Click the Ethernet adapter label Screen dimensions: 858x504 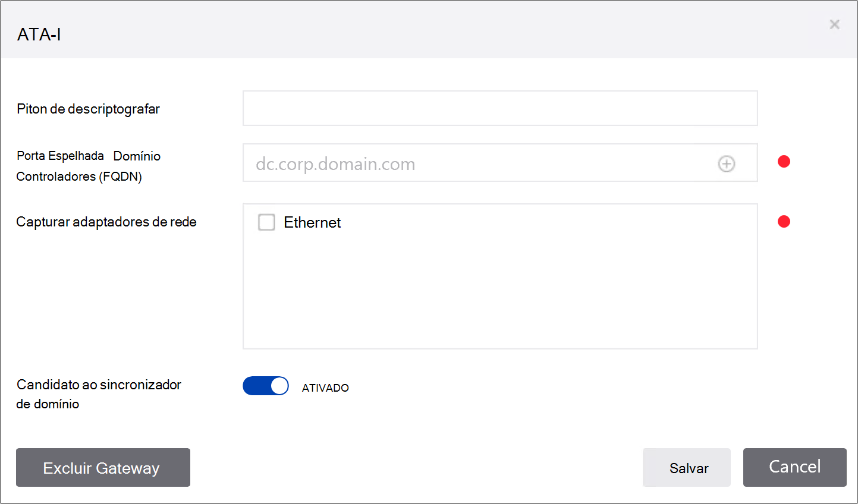click(x=312, y=222)
